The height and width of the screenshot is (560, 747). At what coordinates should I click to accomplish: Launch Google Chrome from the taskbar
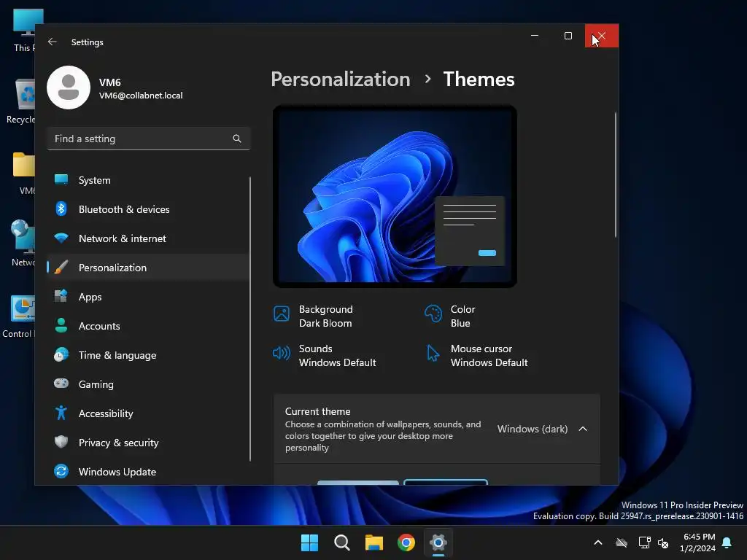[406, 542]
